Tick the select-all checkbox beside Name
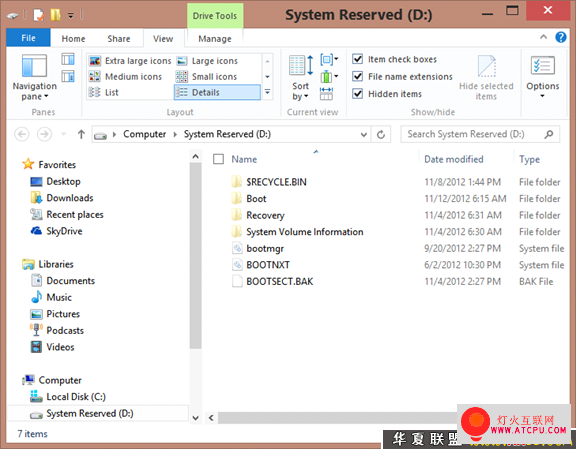576x449 pixels. pos(219,159)
